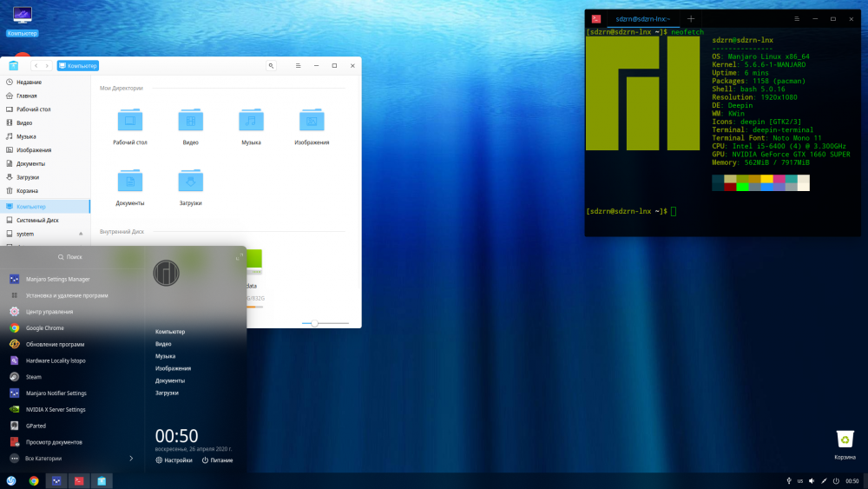Click the volume icon in system tray
Screen dimensions: 868x489
[811, 480]
